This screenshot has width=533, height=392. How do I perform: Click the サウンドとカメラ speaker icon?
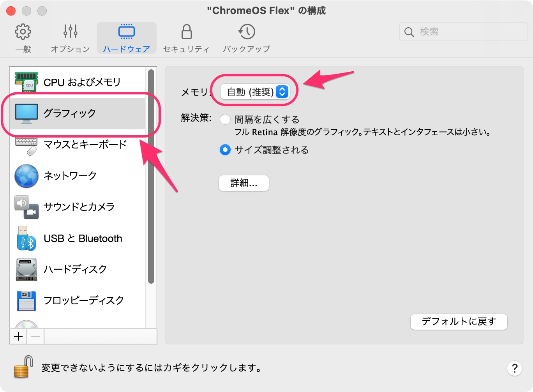(26, 207)
